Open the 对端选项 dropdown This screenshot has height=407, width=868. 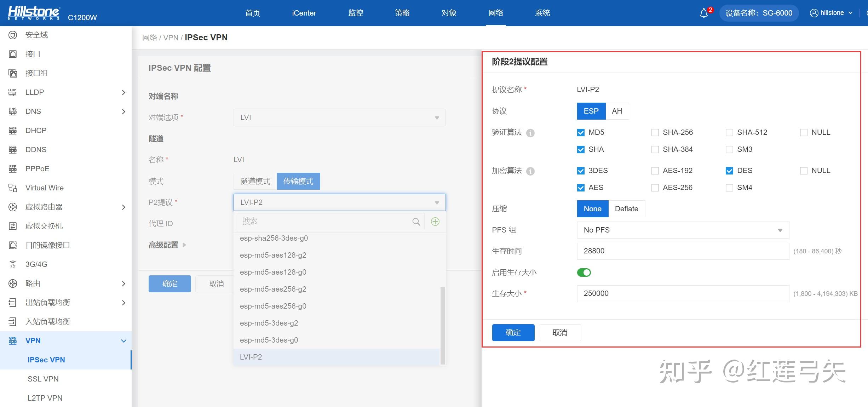point(339,117)
